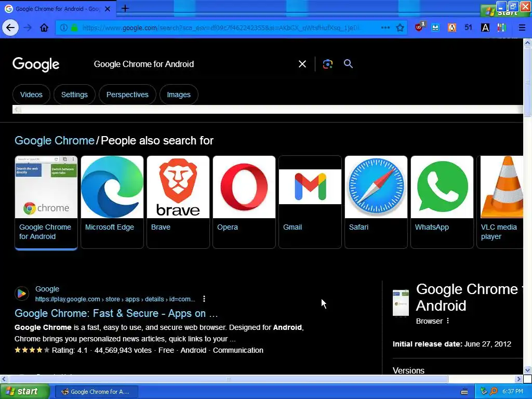Open the Gmail card
This screenshot has height=399, width=532.
coord(310,202)
